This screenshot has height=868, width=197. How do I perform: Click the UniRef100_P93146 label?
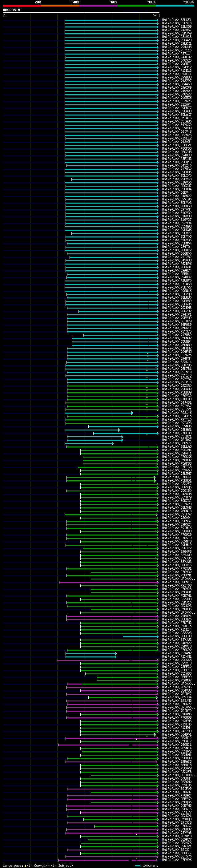pos(177,412)
